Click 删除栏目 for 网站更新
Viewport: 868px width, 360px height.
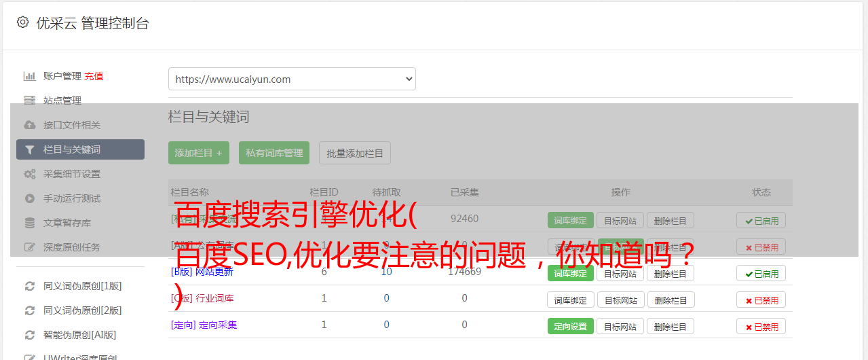coord(670,273)
